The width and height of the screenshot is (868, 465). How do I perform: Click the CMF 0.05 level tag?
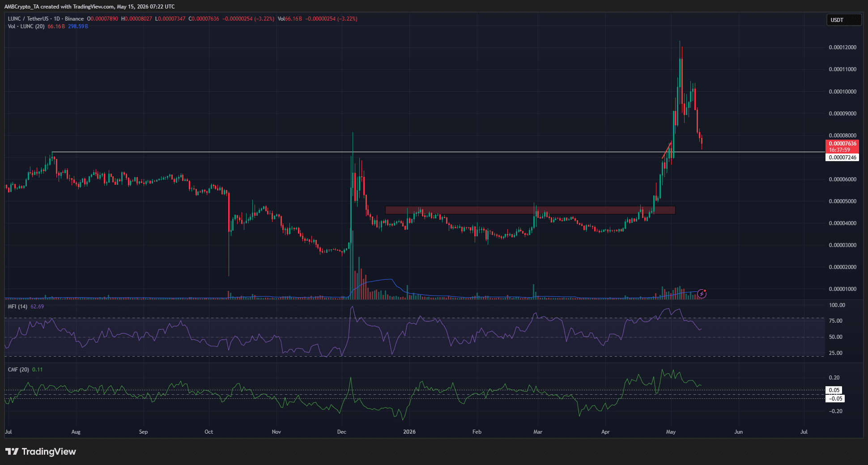click(834, 390)
